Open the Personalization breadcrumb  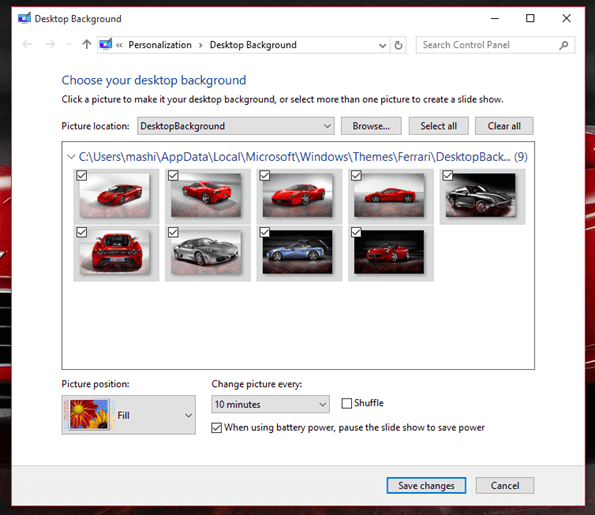tap(160, 45)
